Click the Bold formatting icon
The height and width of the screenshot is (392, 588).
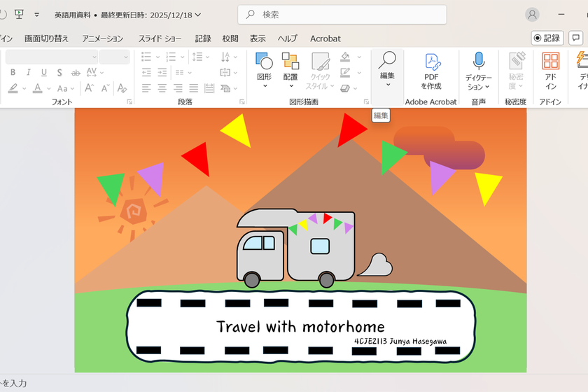[12, 72]
